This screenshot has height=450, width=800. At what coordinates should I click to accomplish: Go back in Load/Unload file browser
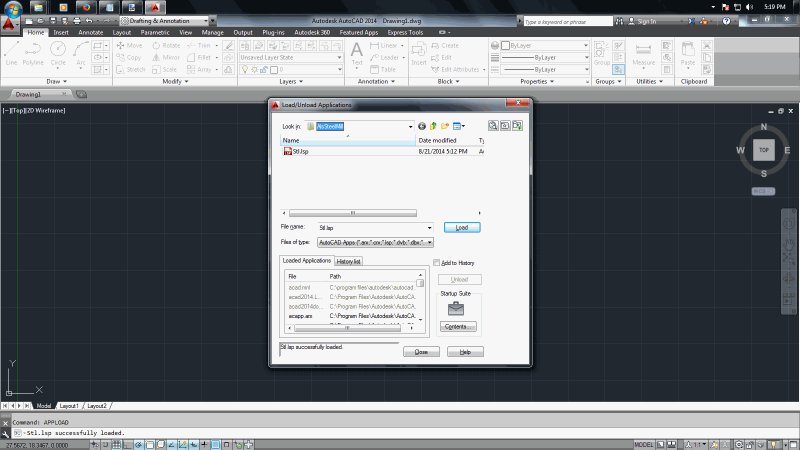click(422, 126)
